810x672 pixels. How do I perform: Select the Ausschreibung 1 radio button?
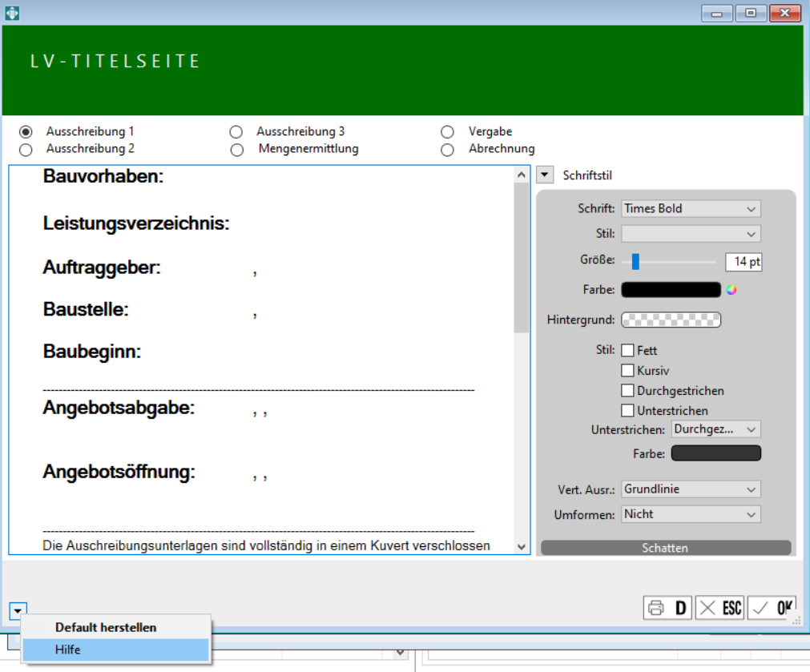pos(26,131)
